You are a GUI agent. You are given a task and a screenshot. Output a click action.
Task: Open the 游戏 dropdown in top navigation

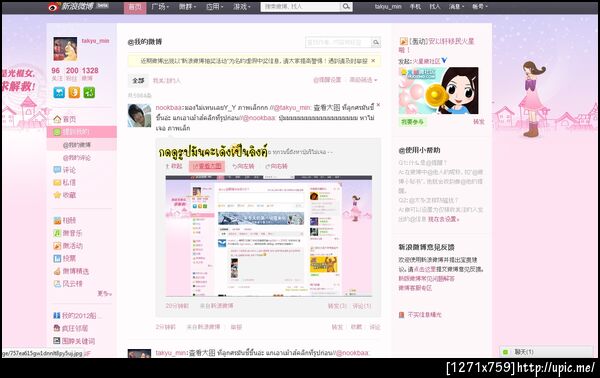[x=242, y=7]
